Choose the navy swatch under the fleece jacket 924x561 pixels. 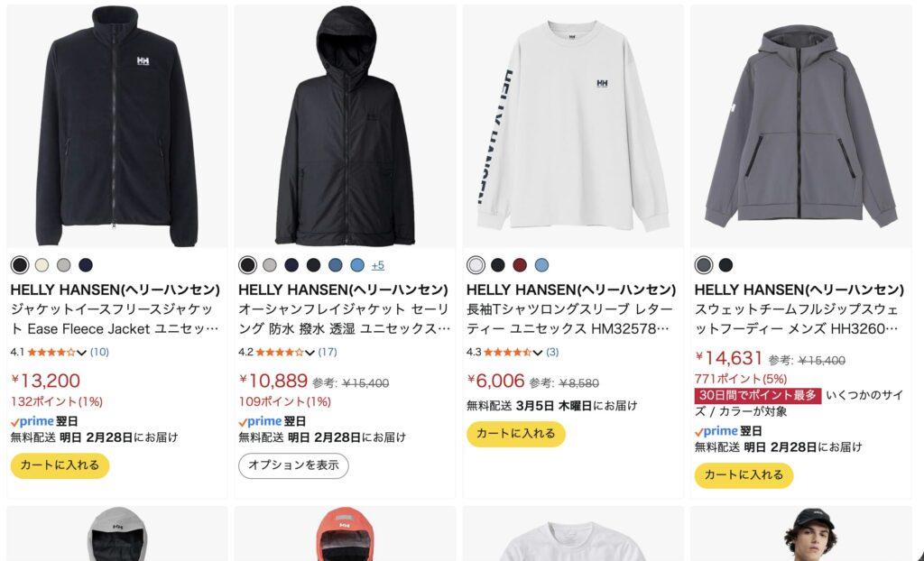click(86, 265)
